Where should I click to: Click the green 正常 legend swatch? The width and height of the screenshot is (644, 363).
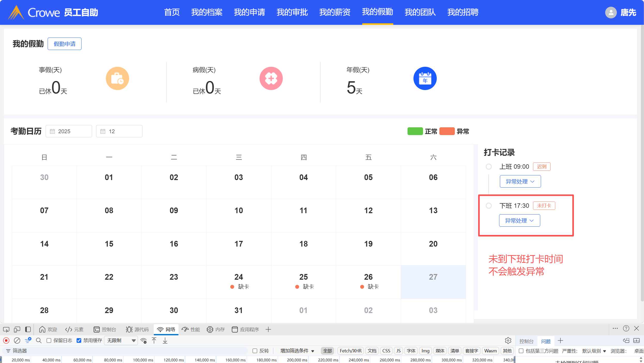[415, 131]
